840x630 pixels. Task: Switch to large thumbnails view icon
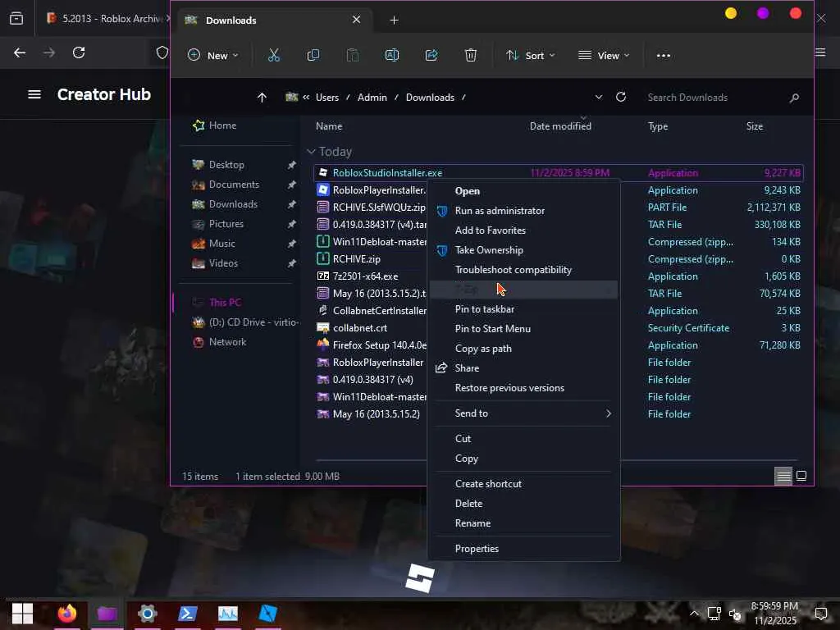pos(801,476)
